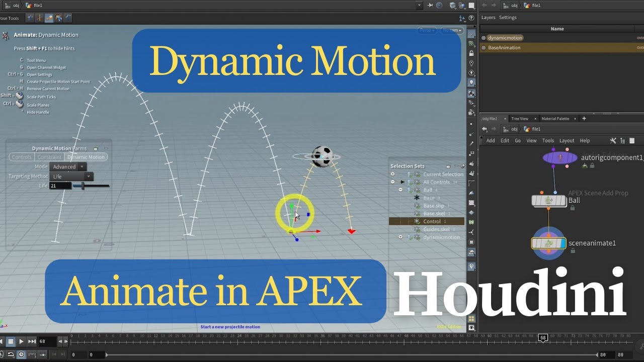Toggle the dynamicmotion layer circle
Screen dimensions: 644x362
click(484, 38)
